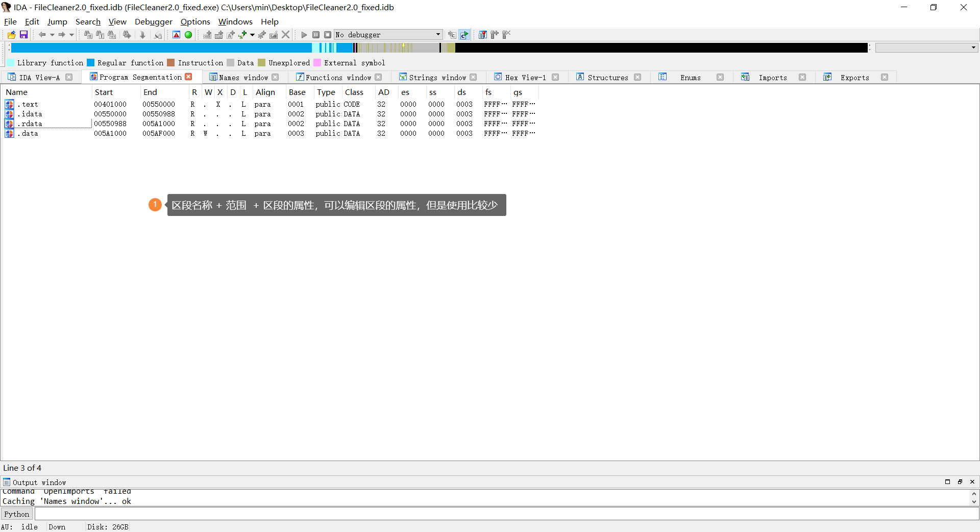Sort segments by the Align column header
The width and height of the screenshot is (980, 532).
[x=269, y=92]
